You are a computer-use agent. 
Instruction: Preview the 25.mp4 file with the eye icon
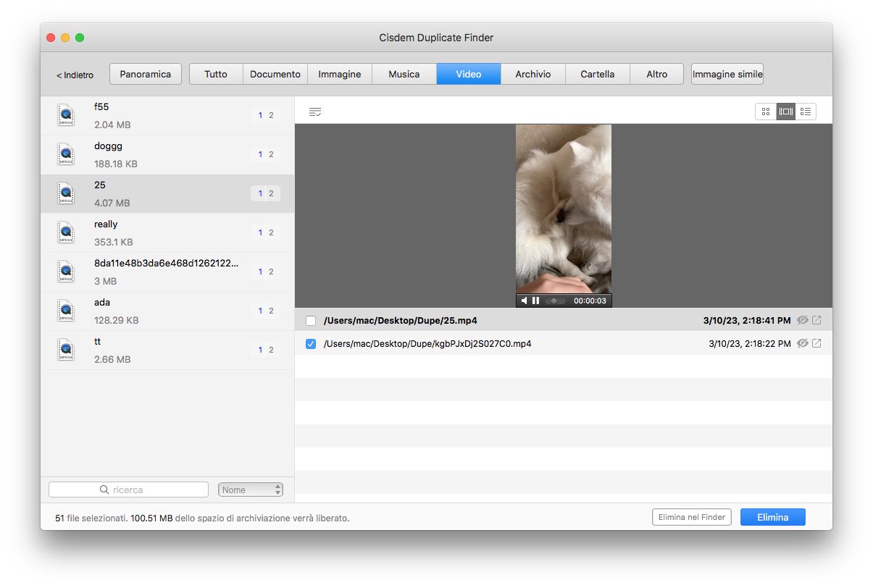[803, 319]
